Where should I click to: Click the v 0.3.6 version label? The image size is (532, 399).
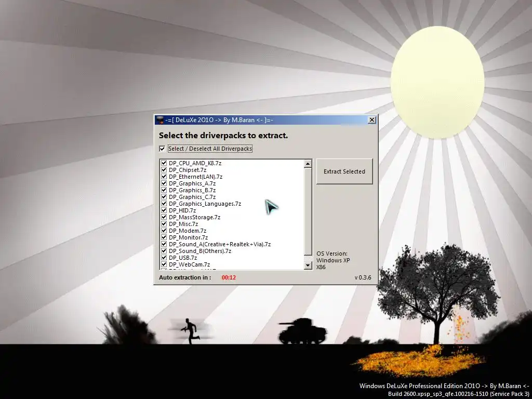[x=363, y=277]
